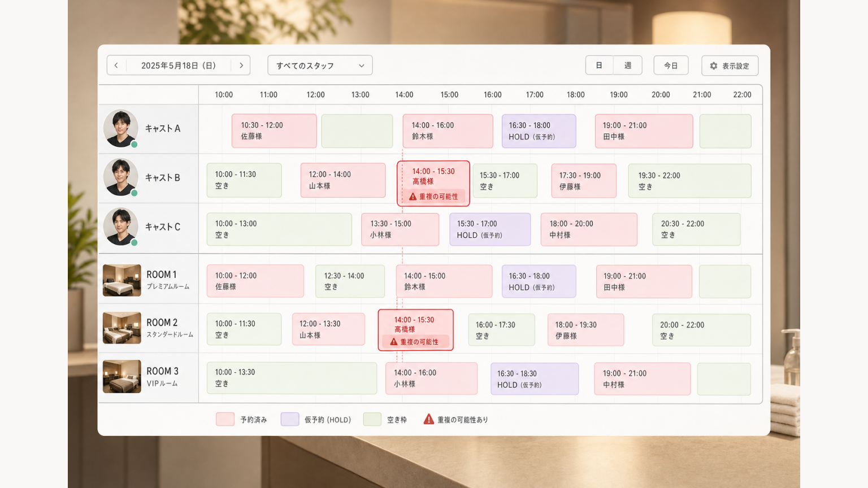Image resolution: width=868 pixels, height=488 pixels.
Task: Open キャストA 10:30 - 12:00 佐藤様 booking
Action: point(274,131)
